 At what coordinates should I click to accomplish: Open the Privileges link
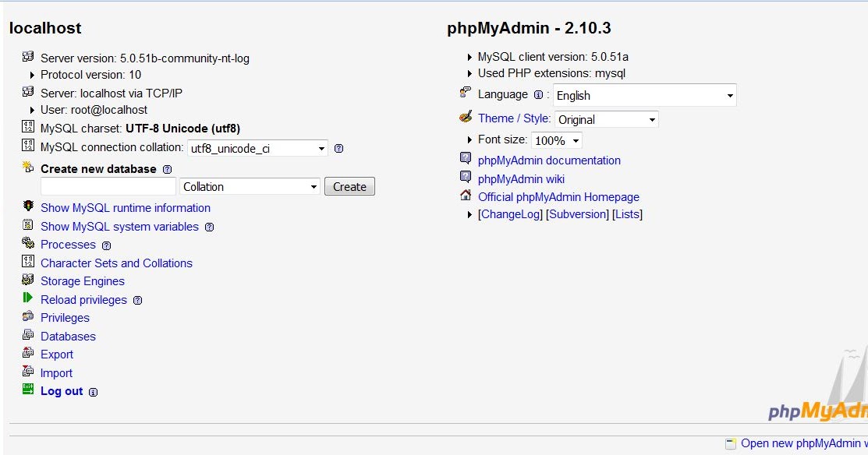(65, 318)
